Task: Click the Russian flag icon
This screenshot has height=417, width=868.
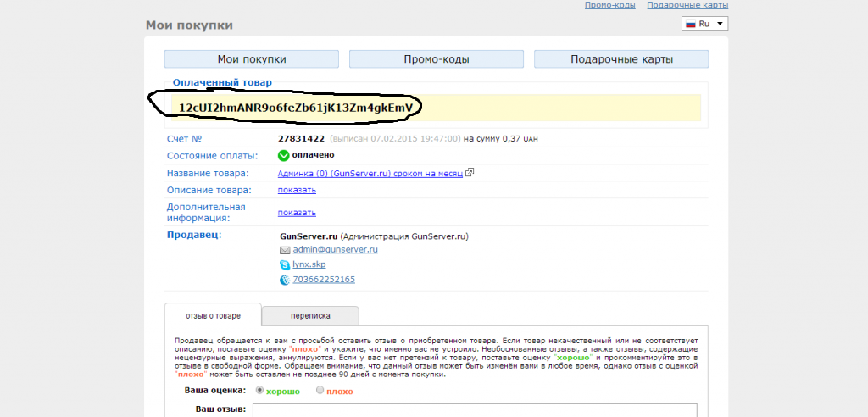Action: click(690, 24)
